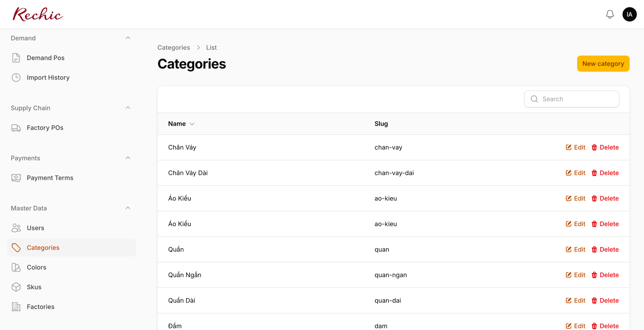
Task: Open the notifications bell
Action: pyautogui.click(x=610, y=14)
